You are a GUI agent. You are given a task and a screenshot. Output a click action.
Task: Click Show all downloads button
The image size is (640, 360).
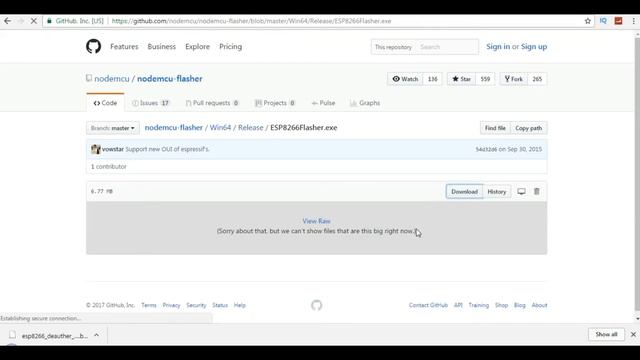tap(606, 334)
